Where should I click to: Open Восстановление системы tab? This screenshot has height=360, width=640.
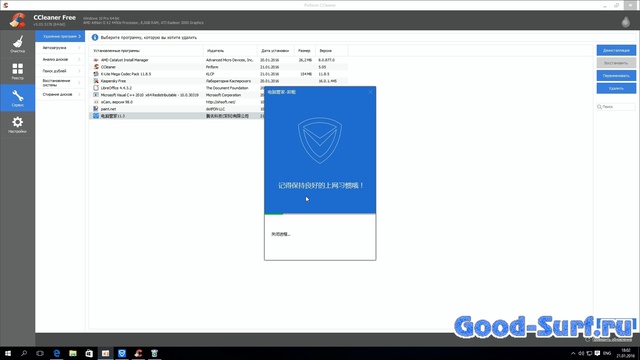pyautogui.click(x=60, y=83)
